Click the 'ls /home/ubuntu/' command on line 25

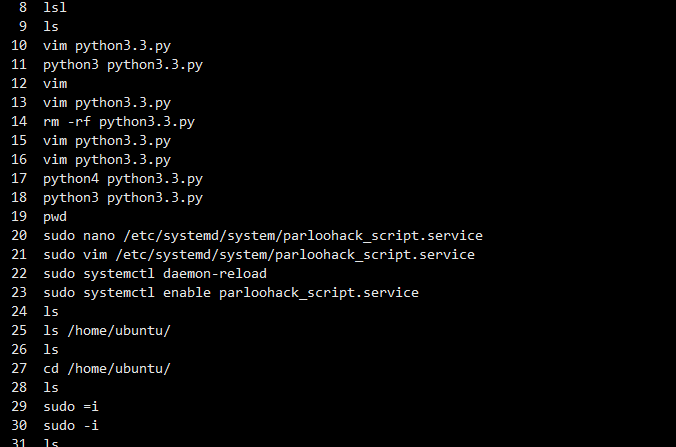coord(107,331)
